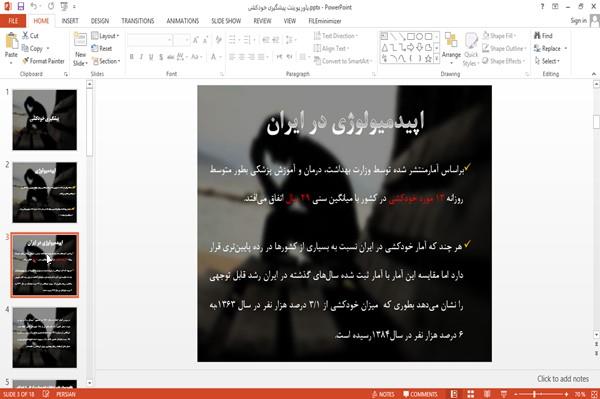The height and width of the screenshot is (399, 600).
Task: Click the Replace button
Action: coord(550,48)
